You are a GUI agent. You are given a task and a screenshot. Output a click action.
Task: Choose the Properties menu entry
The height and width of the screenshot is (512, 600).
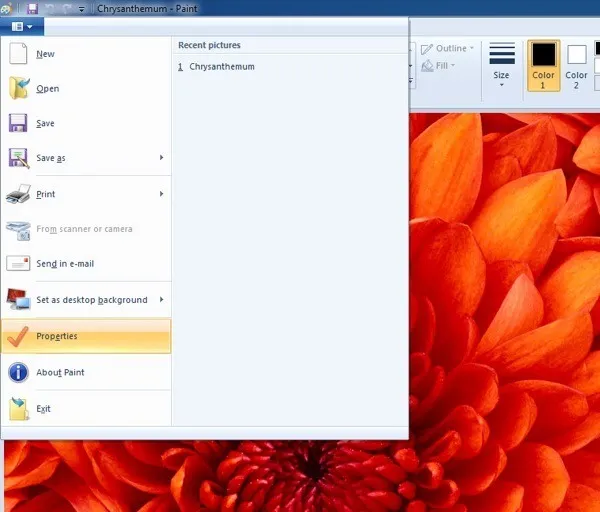pyautogui.click(x=57, y=336)
